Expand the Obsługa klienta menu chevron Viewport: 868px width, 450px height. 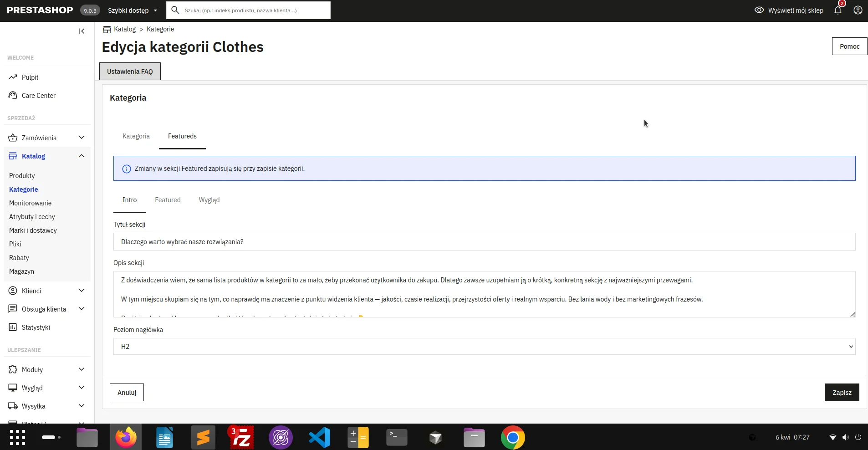82,309
